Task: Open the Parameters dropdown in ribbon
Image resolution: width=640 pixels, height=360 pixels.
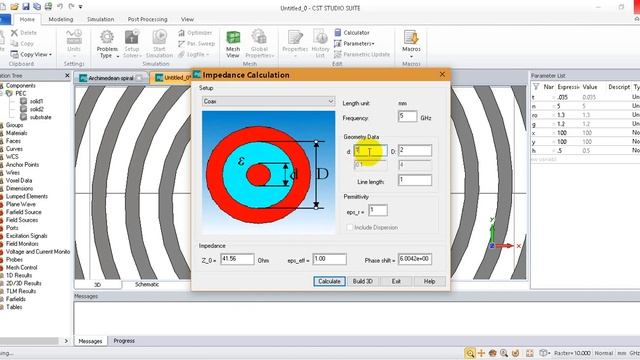Action: [x=354, y=43]
